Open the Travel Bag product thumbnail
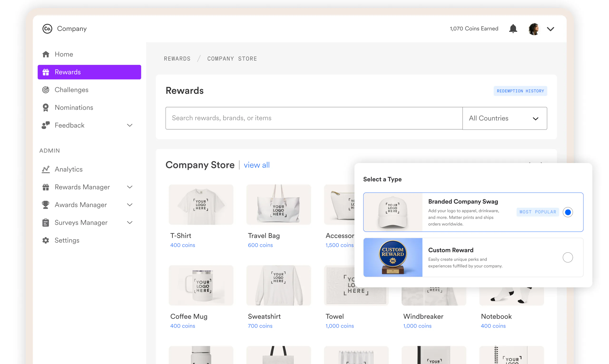Image resolution: width=609 pixels, height=364 pixels. click(x=279, y=205)
